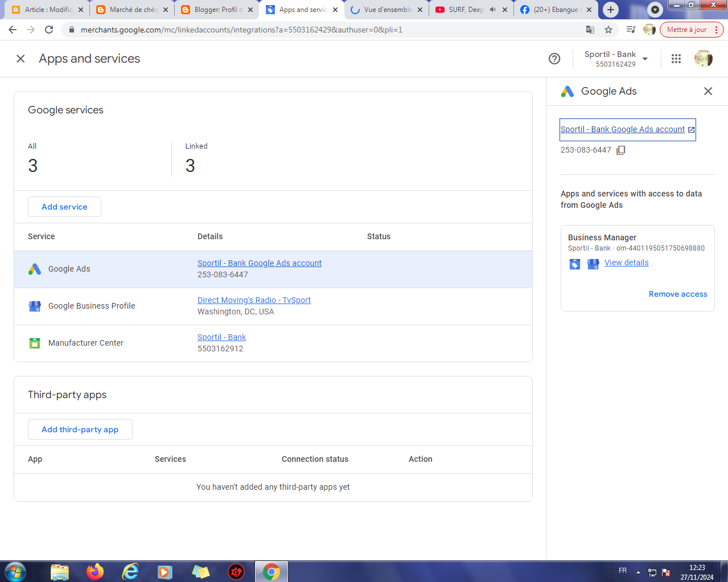Open Windows Explorer from the taskbar

[60, 571]
